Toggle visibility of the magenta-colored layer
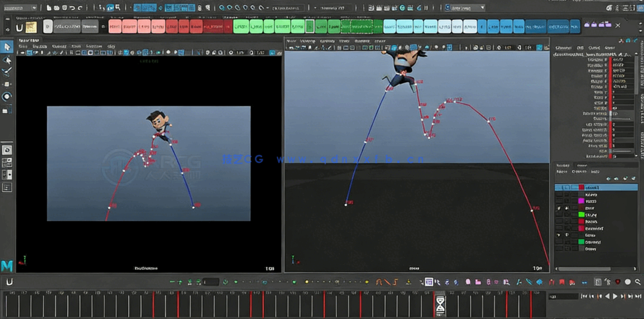This screenshot has height=319, width=644. click(x=559, y=201)
